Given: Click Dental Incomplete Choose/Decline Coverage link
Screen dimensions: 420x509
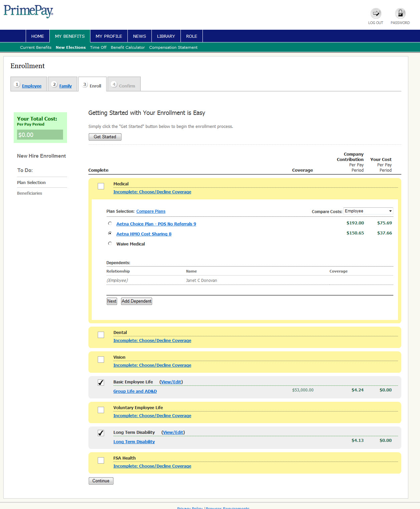Looking at the screenshot, I should click(x=152, y=341).
